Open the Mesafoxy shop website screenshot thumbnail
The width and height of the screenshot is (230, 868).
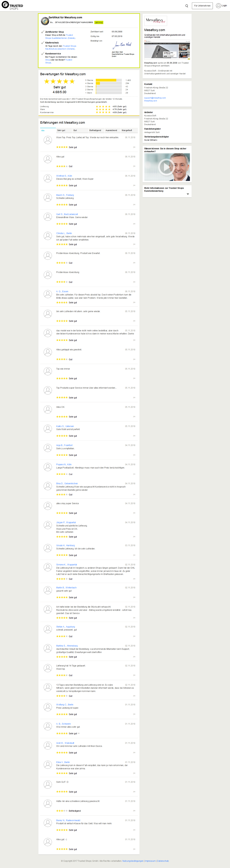point(167,50)
